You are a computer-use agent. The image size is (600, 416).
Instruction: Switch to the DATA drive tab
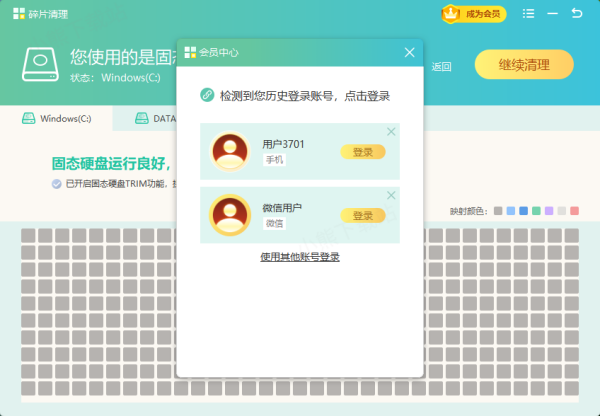(155, 118)
